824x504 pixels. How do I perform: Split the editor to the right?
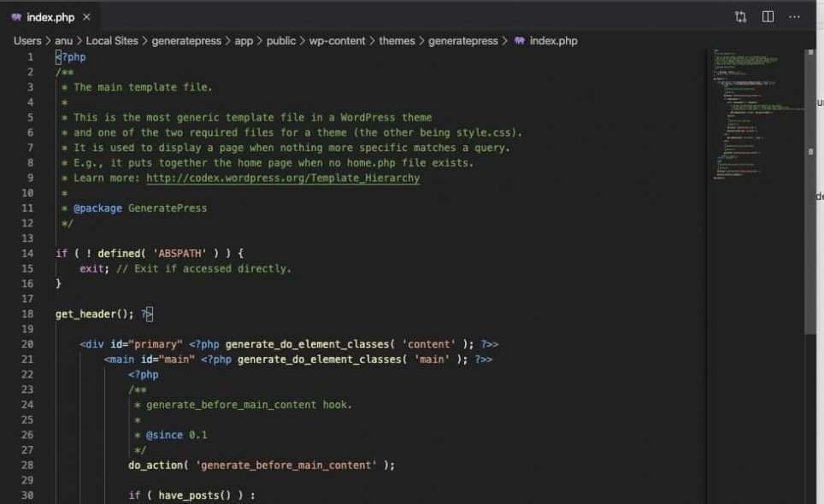click(x=768, y=17)
